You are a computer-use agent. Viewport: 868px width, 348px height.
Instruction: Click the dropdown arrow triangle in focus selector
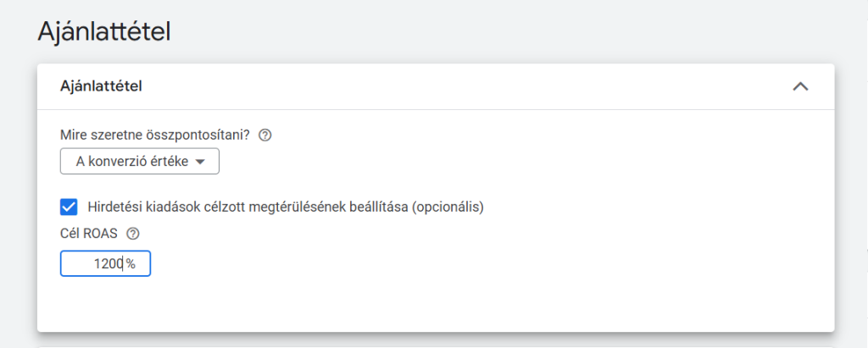(x=200, y=162)
